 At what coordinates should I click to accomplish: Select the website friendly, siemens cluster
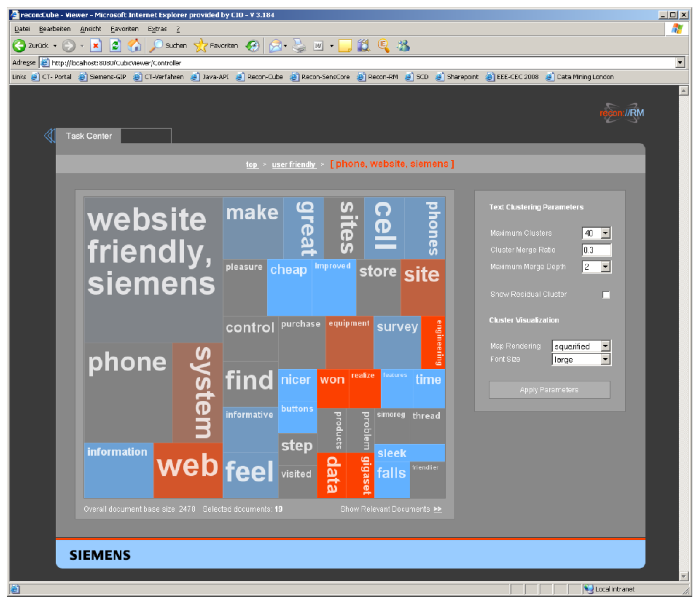pos(153,270)
